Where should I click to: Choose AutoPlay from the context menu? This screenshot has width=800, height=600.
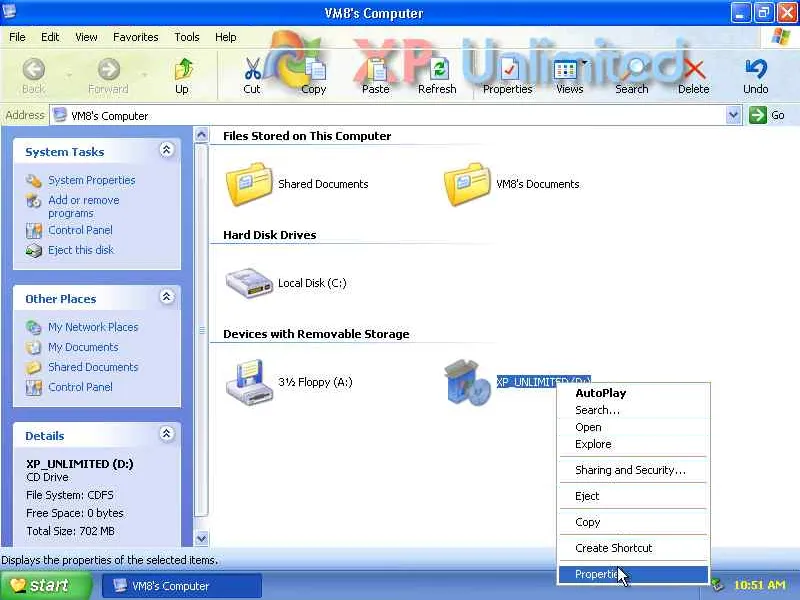(633, 393)
